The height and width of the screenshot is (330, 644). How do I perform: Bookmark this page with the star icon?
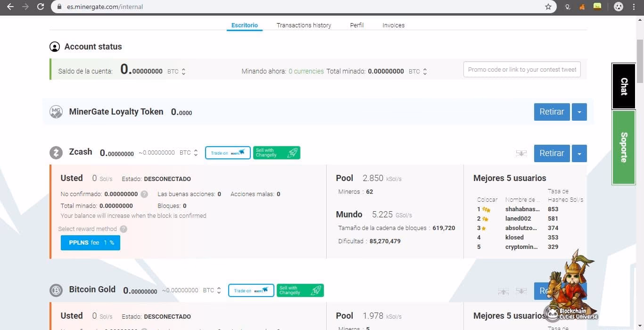[x=548, y=7]
